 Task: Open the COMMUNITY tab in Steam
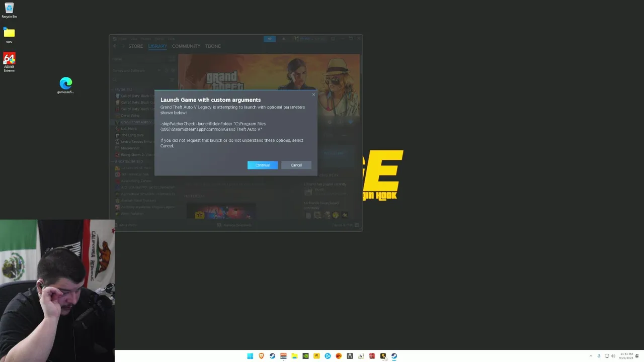tap(186, 46)
